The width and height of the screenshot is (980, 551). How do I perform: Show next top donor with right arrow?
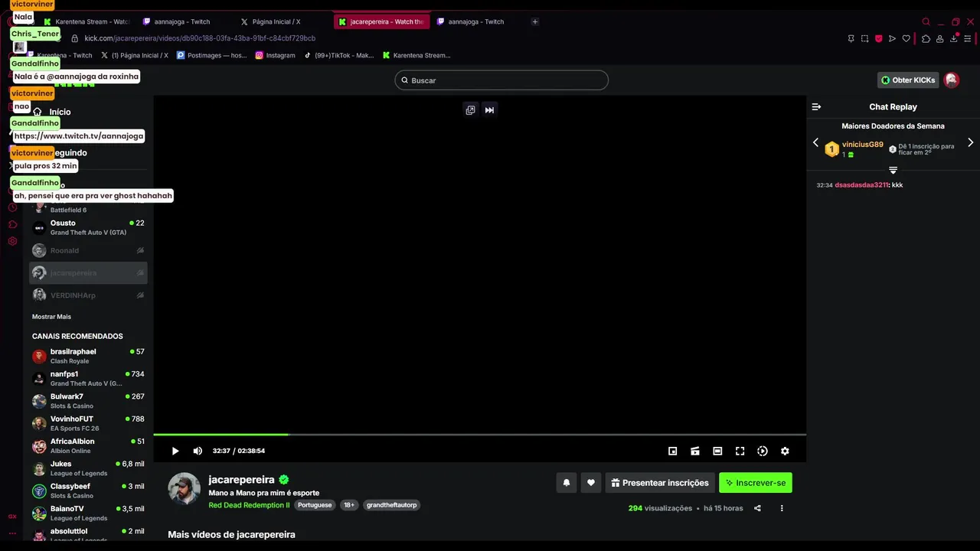pos(970,142)
